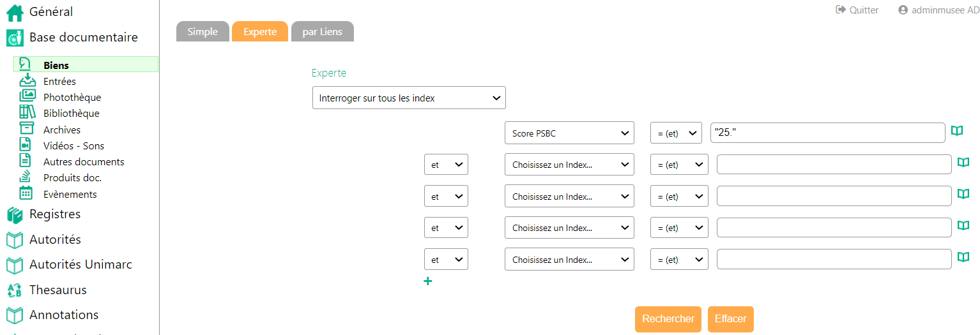Open the first "Choisissez un Index..." dropdown
This screenshot has height=335, width=980.
[x=569, y=165]
